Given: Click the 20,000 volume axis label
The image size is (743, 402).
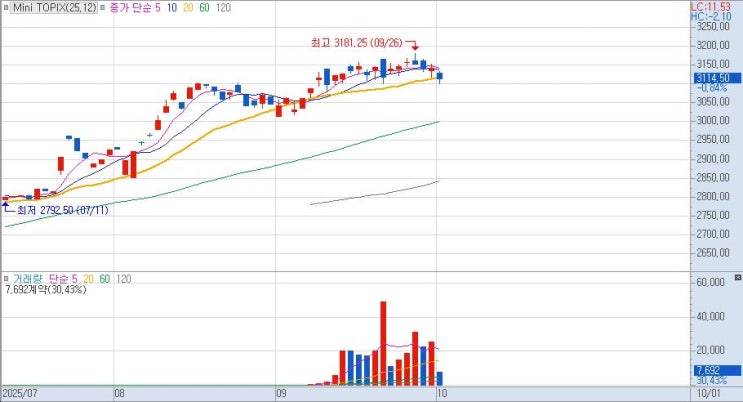Looking at the screenshot, I should tap(710, 350).
